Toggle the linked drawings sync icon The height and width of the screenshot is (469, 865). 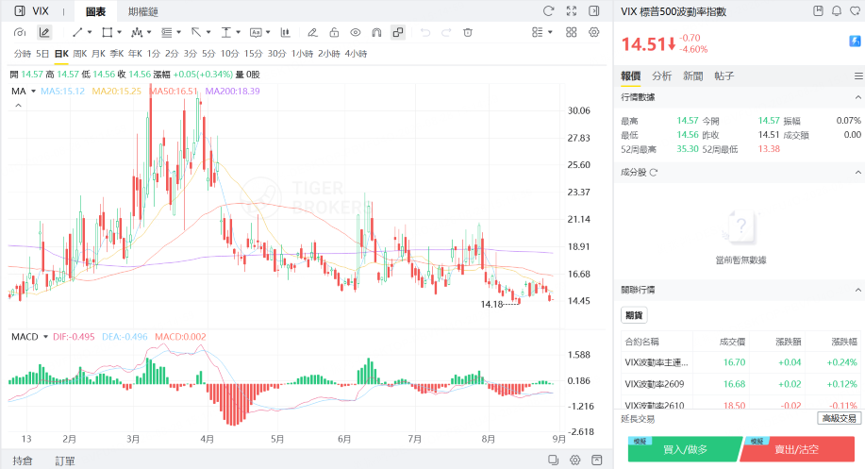point(398,33)
